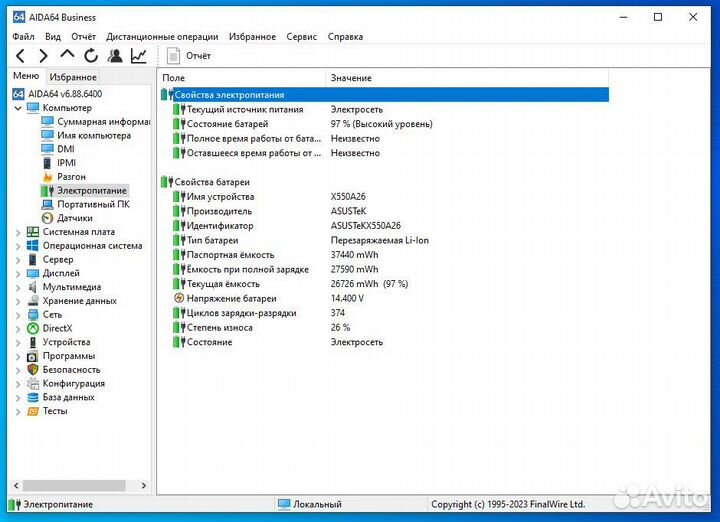Expand the Сеть tree node
Image resolution: width=720 pixels, height=522 pixels.
coord(18,315)
